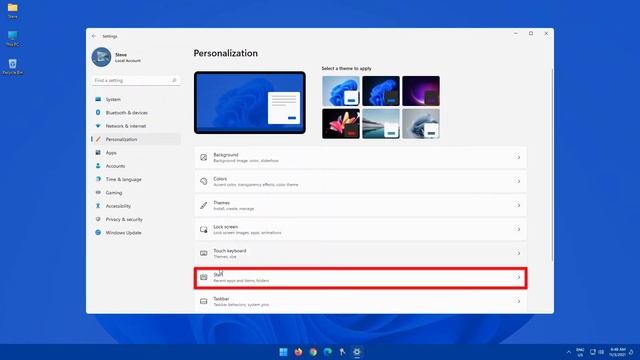This screenshot has height=360, width=640.
Task: Open the Themes paintbrush icon
Action: (204, 205)
